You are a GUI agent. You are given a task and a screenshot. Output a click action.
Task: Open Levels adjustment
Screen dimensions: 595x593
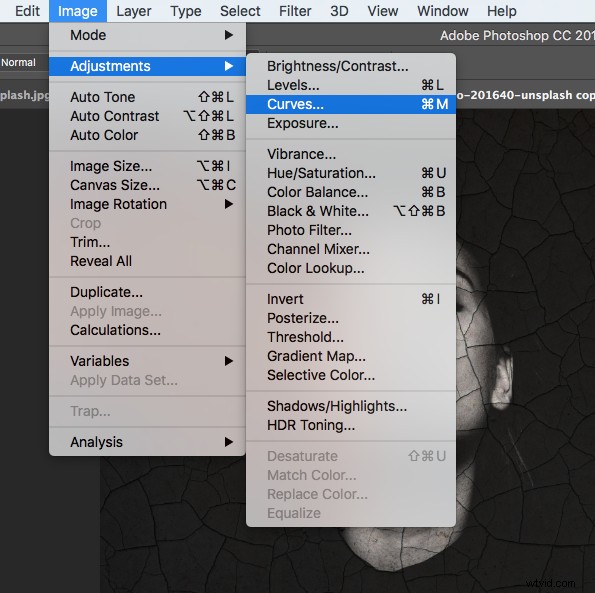pos(351,85)
